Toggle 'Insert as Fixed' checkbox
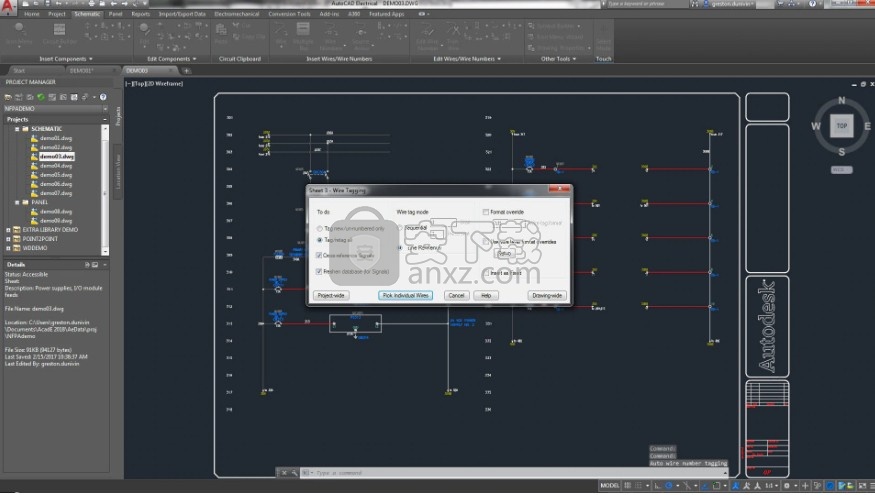875x495 pixels. pos(485,273)
